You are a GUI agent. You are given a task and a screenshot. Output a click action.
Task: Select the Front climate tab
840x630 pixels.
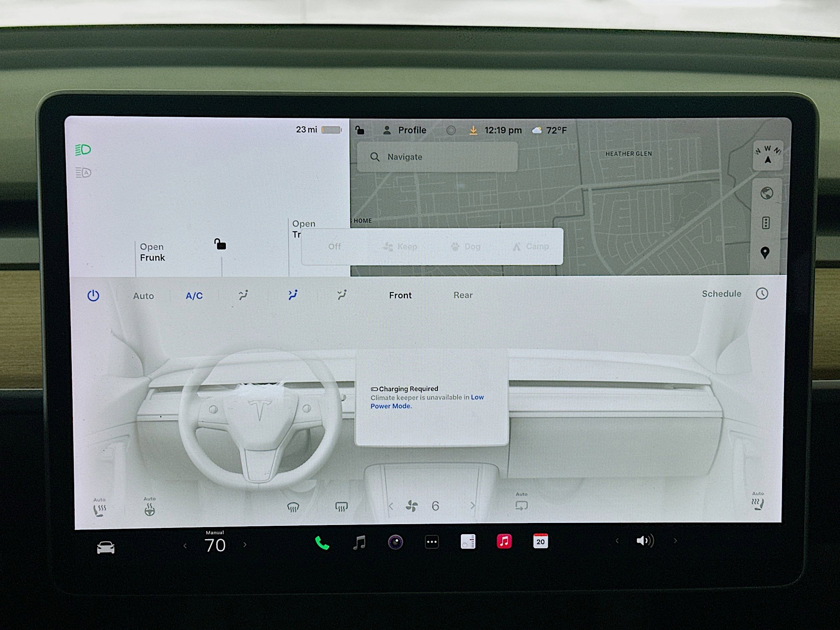[x=400, y=295]
